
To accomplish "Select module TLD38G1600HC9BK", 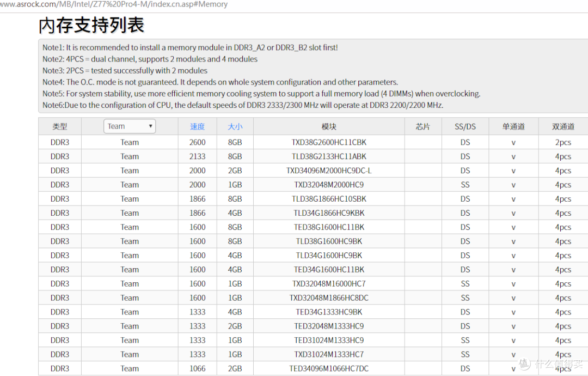I will coord(329,241).
